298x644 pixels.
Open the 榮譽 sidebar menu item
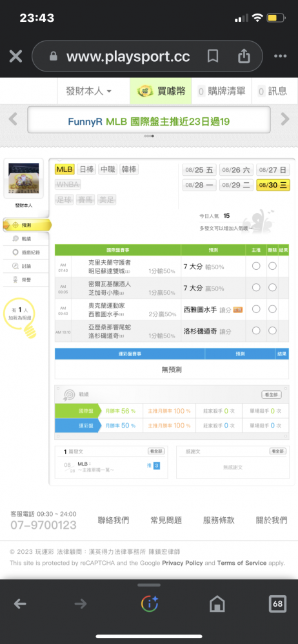coord(26,279)
